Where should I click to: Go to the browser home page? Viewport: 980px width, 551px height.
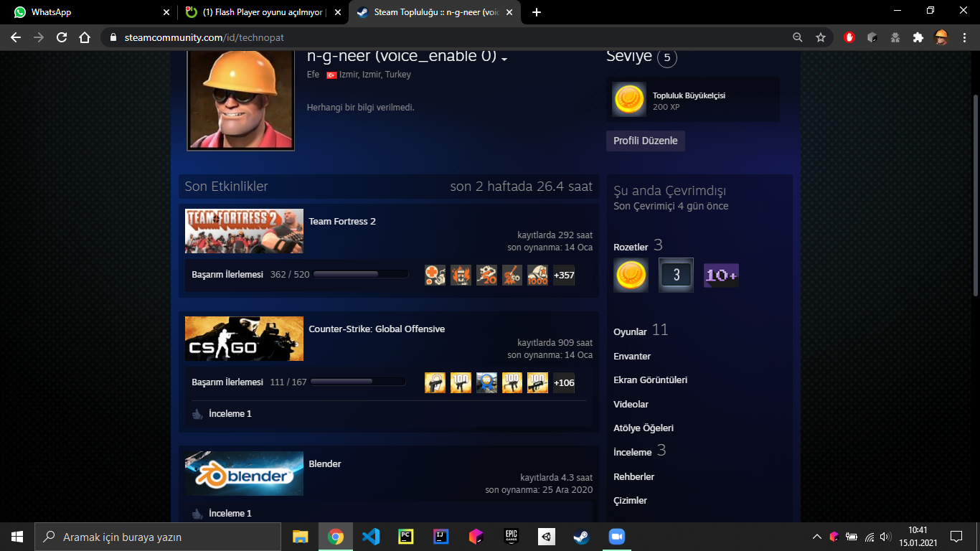(85, 37)
